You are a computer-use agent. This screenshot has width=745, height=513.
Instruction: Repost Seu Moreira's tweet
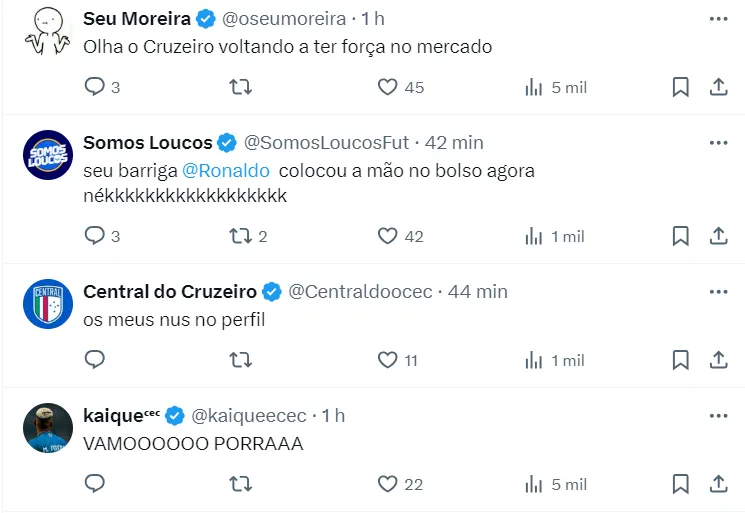point(241,87)
